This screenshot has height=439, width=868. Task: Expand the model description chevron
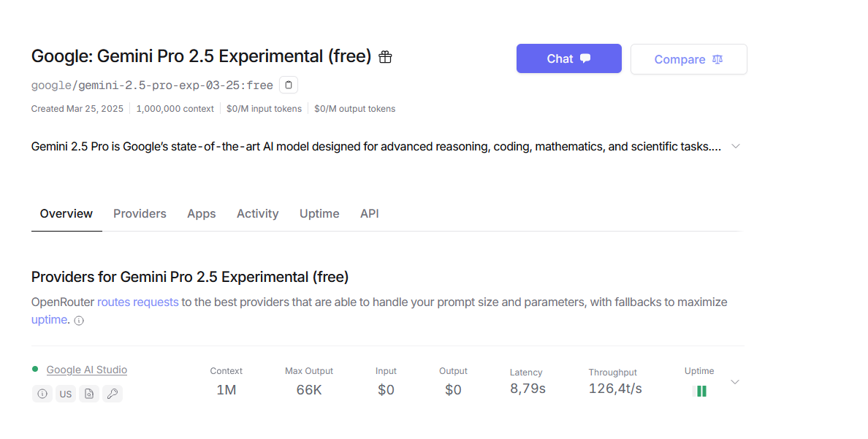pyautogui.click(x=736, y=146)
